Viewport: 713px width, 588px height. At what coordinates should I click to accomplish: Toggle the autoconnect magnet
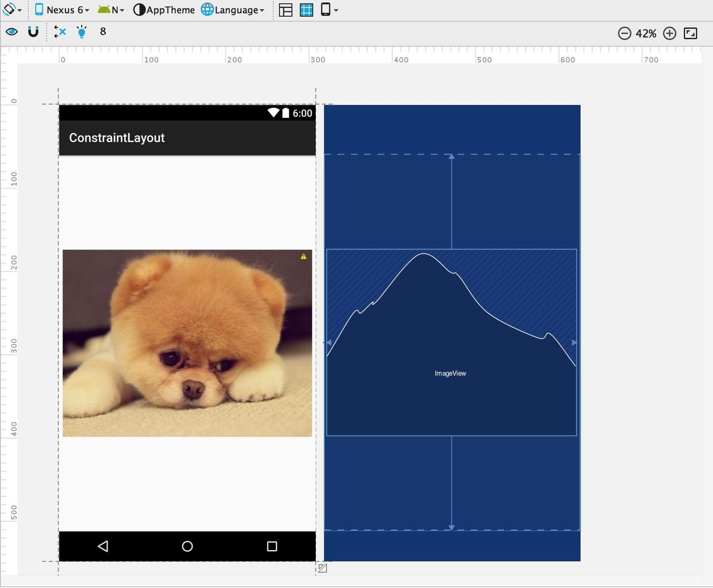33,32
